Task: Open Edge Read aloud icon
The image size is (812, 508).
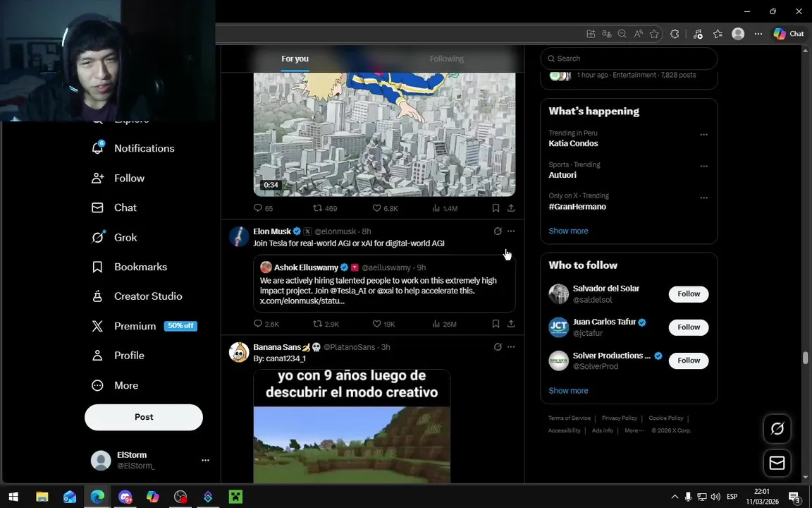Action: click(638, 34)
